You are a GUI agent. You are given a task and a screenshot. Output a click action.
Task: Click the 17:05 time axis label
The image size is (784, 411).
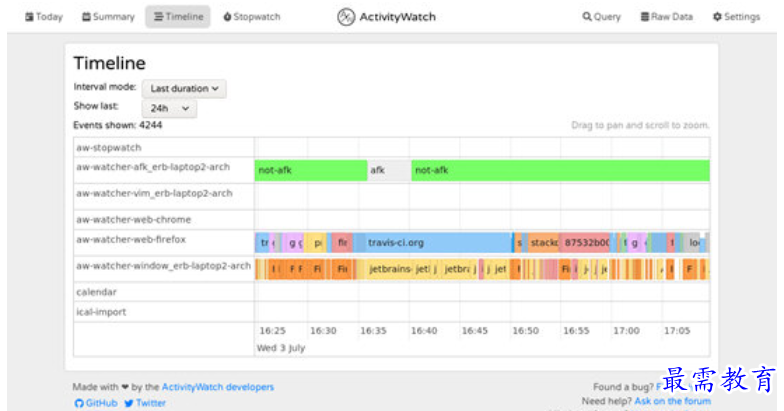[677, 330]
